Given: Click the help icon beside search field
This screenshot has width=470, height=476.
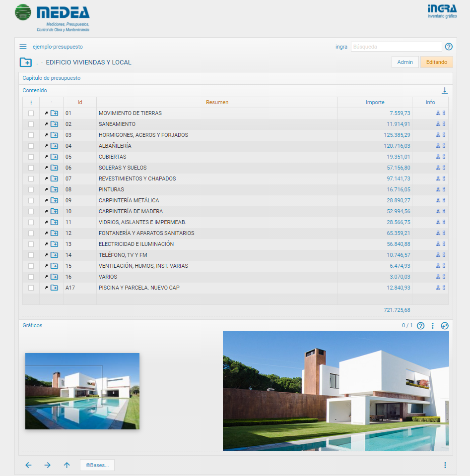Looking at the screenshot, I should pyautogui.click(x=449, y=47).
